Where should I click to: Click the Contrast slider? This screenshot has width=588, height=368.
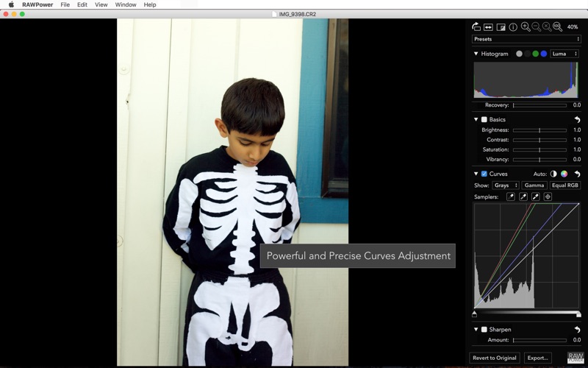(539, 140)
